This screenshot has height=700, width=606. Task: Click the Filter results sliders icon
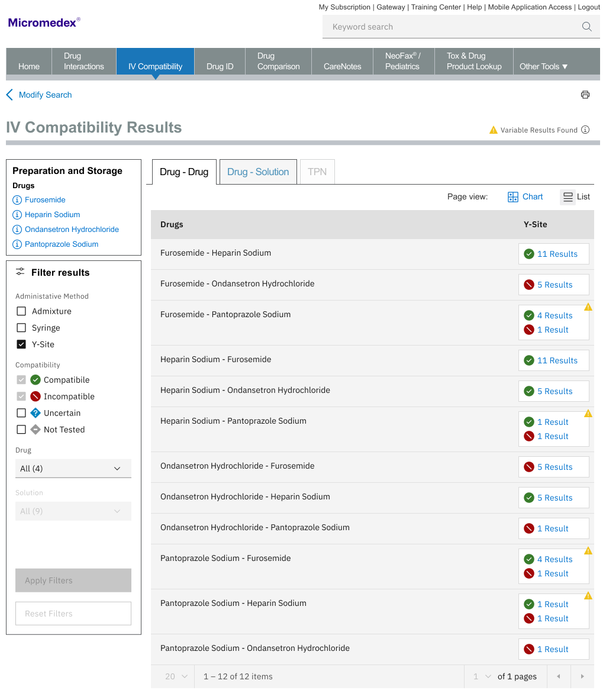pos(20,272)
